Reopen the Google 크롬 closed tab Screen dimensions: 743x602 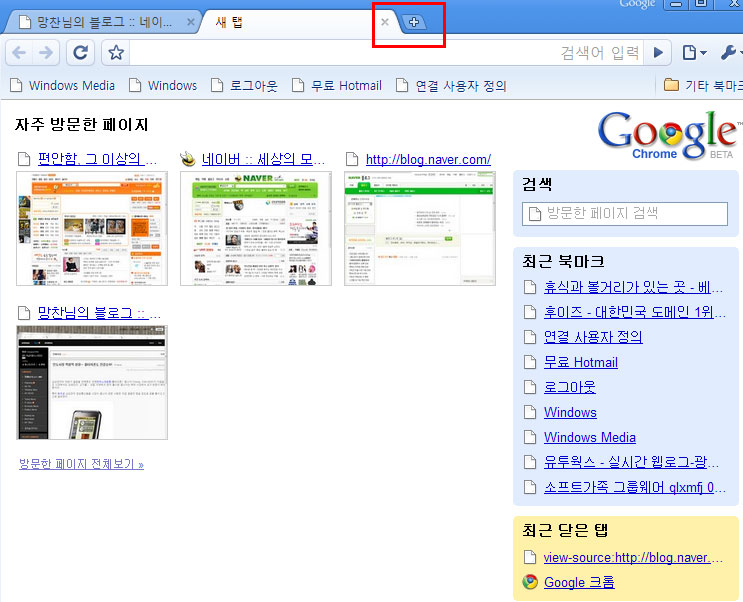[579, 582]
